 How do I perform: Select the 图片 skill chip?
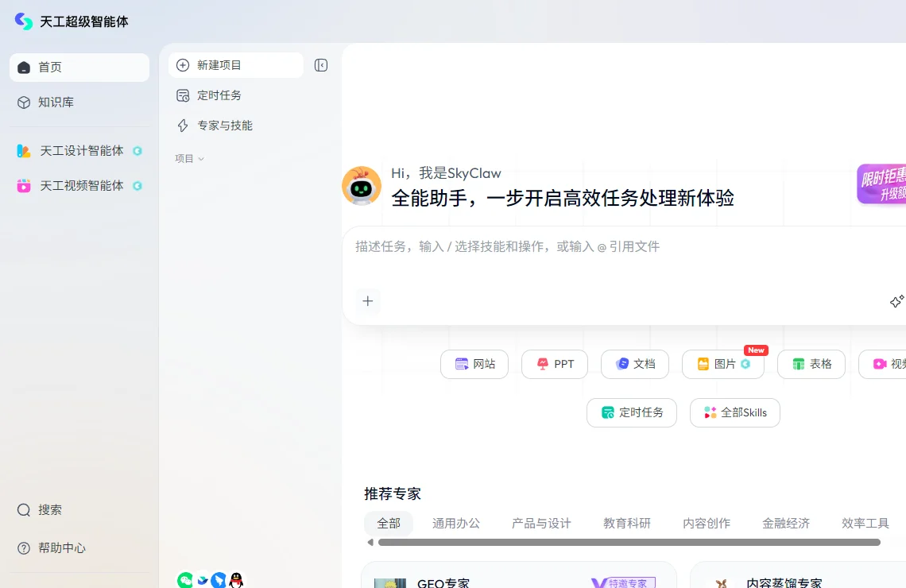click(x=723, y=364)
